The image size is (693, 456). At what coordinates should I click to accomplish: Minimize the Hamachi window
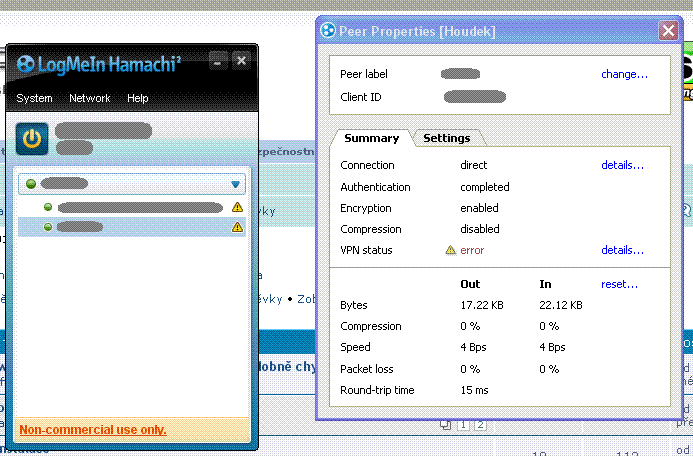click(x=218, y=61)
